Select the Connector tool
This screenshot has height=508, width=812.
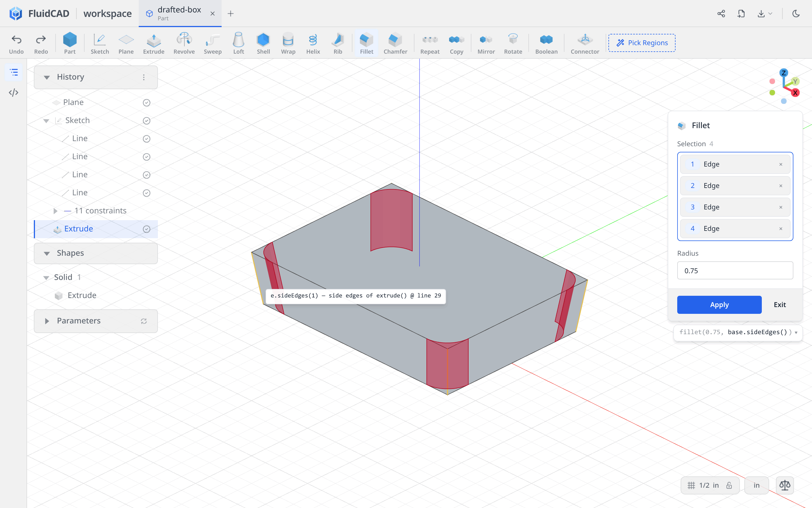(585, 43)
